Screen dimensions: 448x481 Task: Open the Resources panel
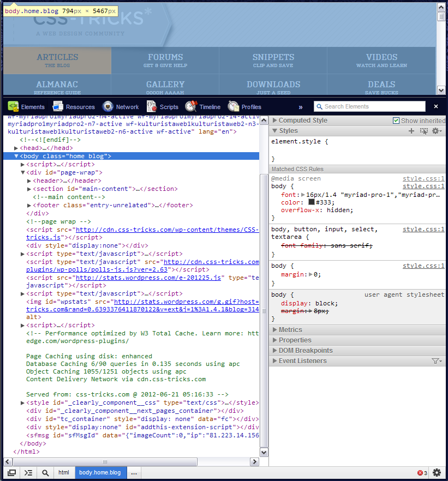(74, 107)
